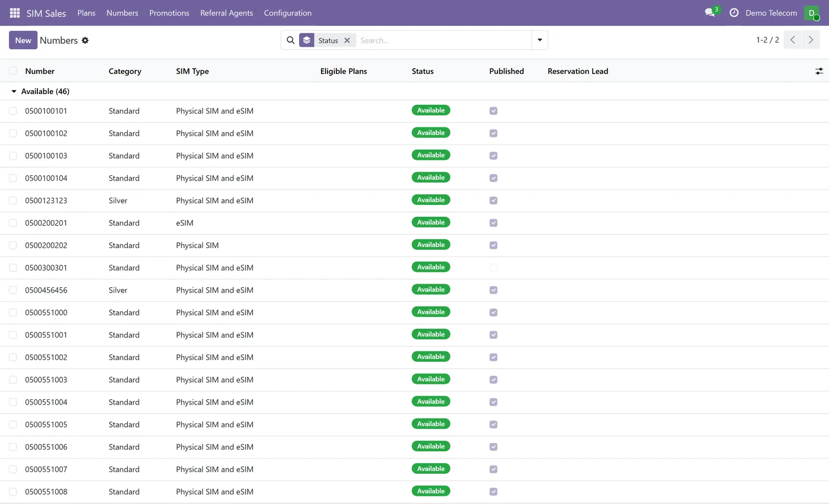Open number 0500551007 record
829x504 pixels.
click(46, 470)
